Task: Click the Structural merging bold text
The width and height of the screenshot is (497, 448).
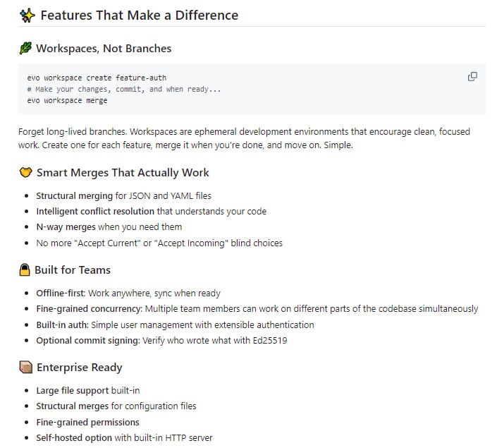Action: coord(74,195)
